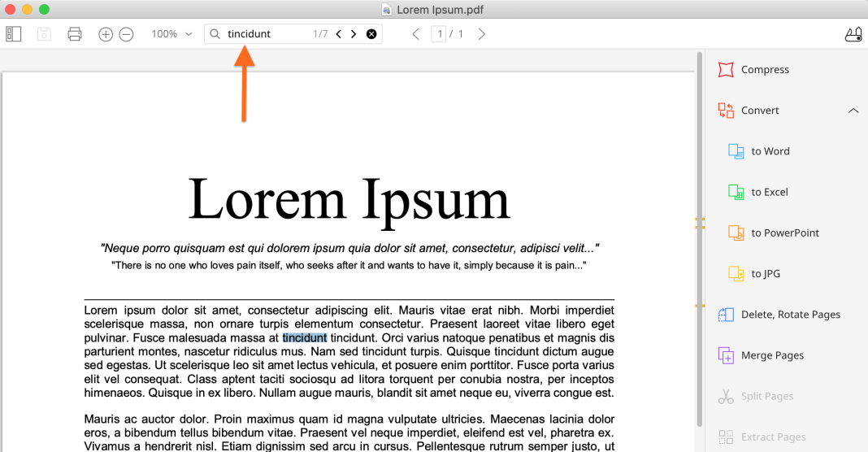Go to the next page arrow
The image size is (868, 452).
[x=482, y=34]
